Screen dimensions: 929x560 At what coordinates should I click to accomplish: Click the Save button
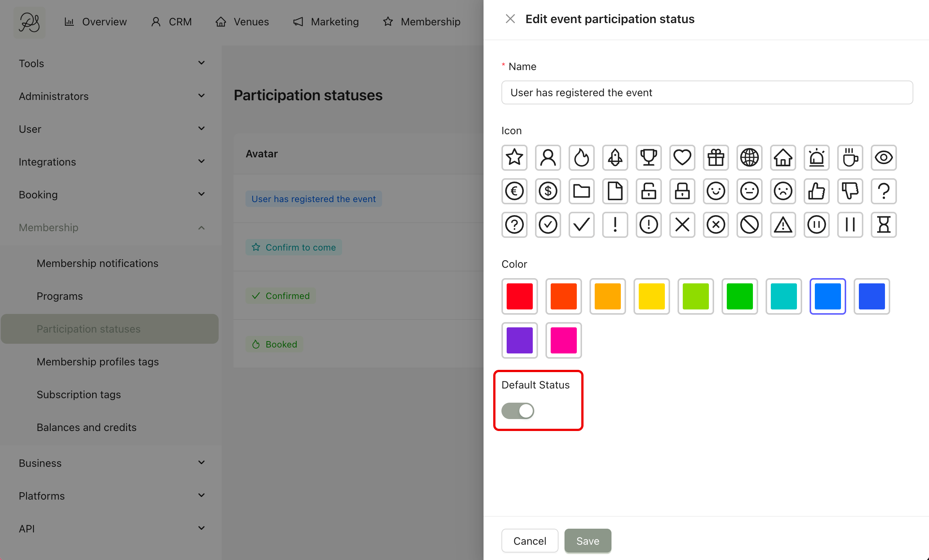point(587,541)
